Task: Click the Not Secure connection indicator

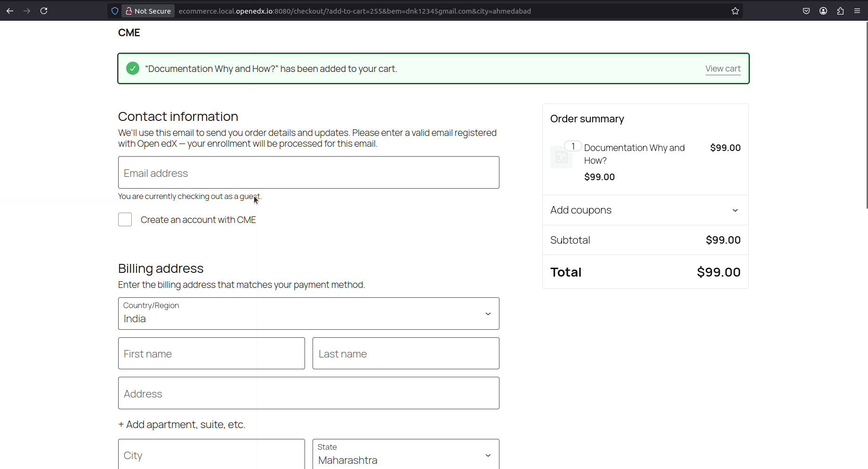Action: pyautogui.click(x=148, y=11)
